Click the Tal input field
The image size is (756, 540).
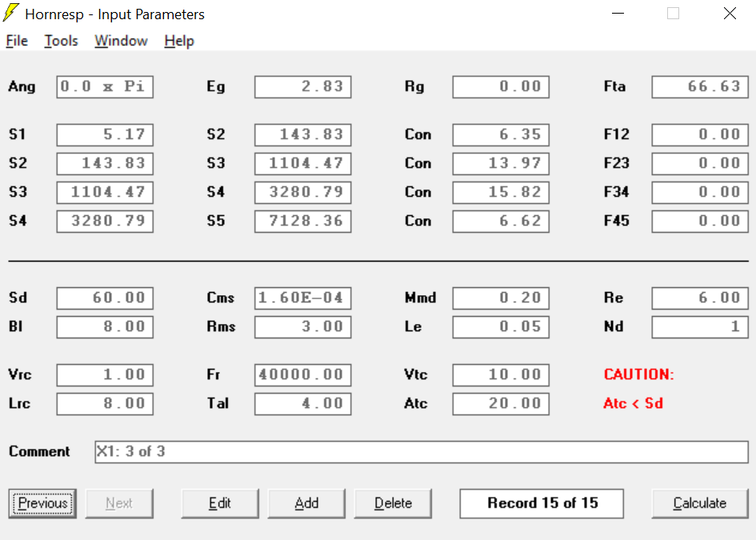(302, 404)
